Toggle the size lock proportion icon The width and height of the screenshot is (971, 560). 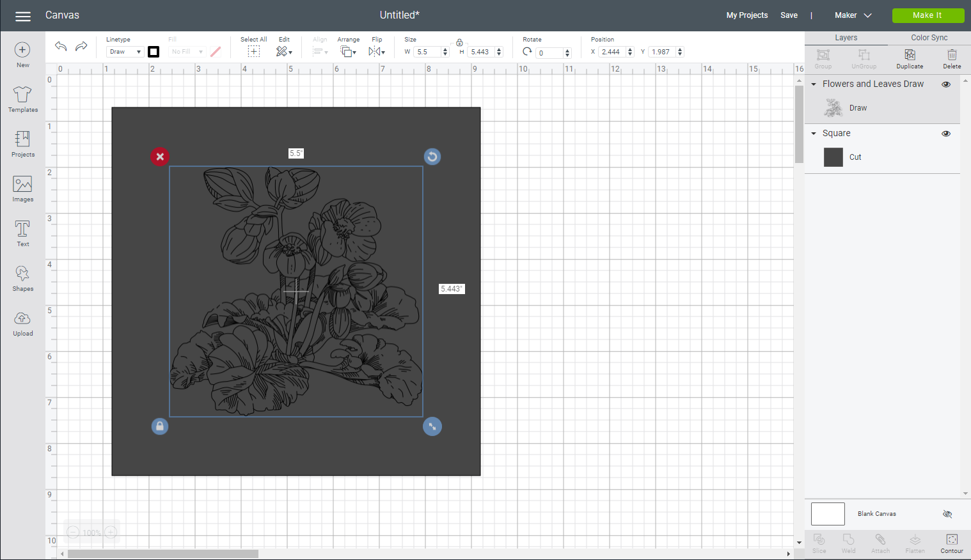459,42
